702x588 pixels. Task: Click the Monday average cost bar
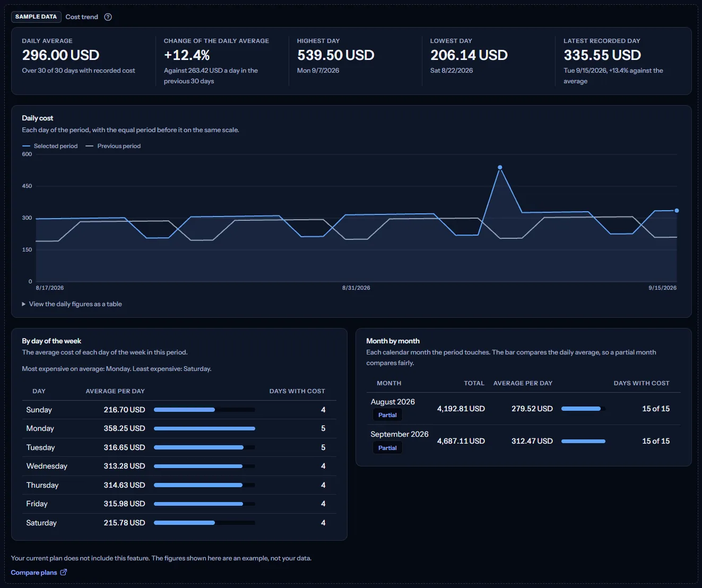(204, 428)
